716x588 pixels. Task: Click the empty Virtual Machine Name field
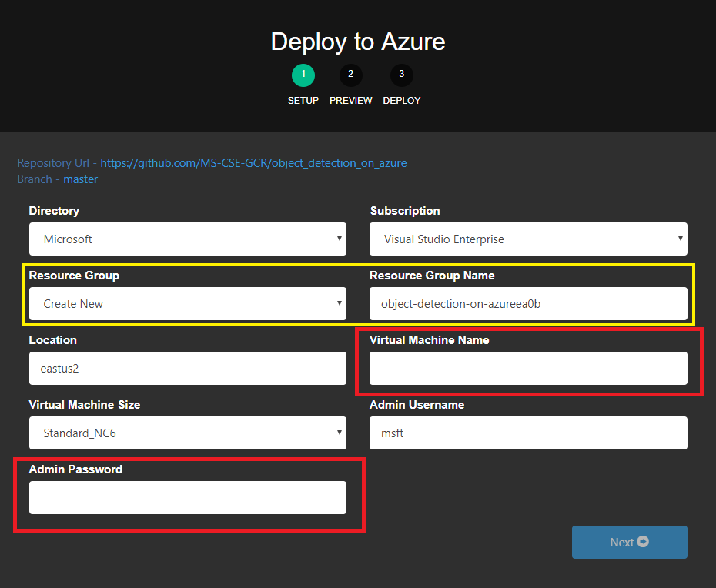point(528,368)
